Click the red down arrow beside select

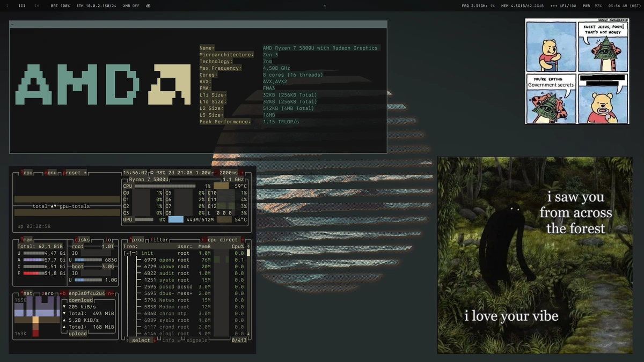coord(155,340)
